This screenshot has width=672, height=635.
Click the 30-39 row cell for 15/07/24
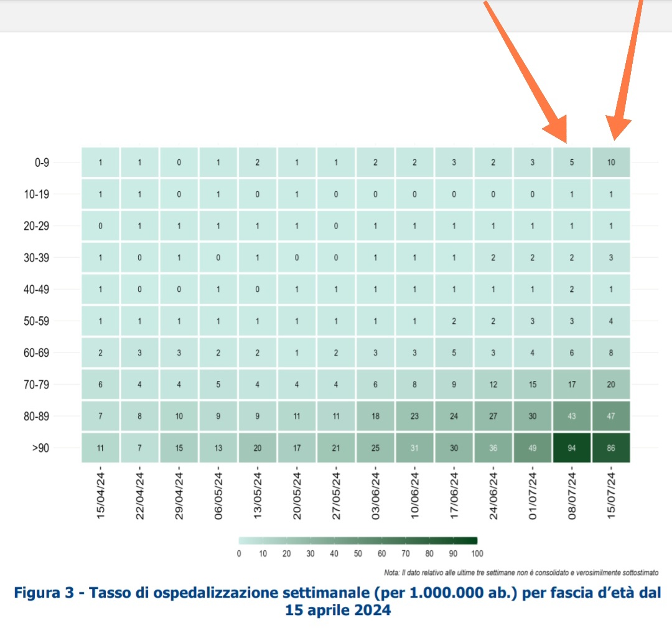[611, 258]
